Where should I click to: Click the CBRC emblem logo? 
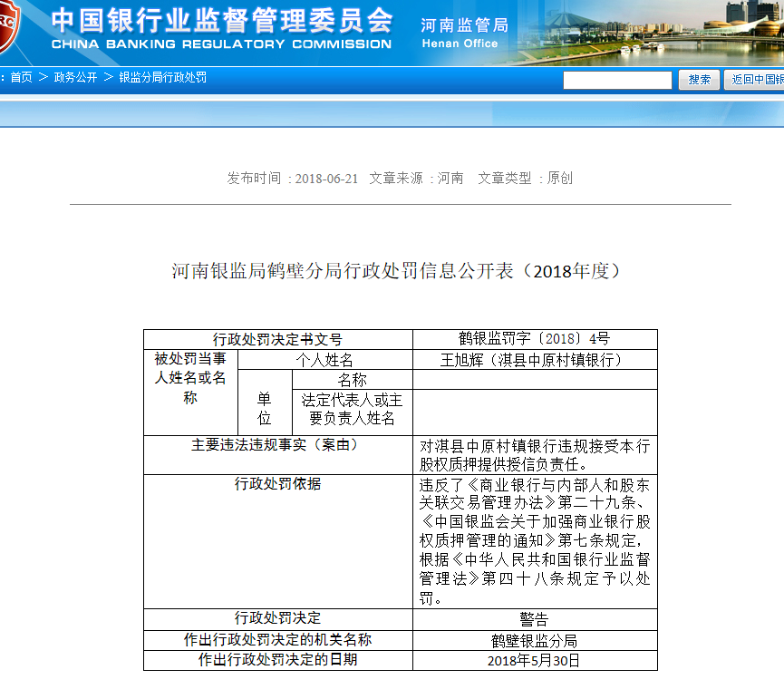point(9,29)
